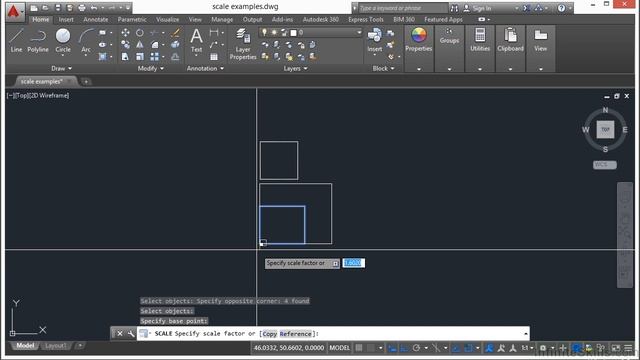Expand the Annotation panel
The height and width of the screenshot is (360, 640).
coord(205,69)
